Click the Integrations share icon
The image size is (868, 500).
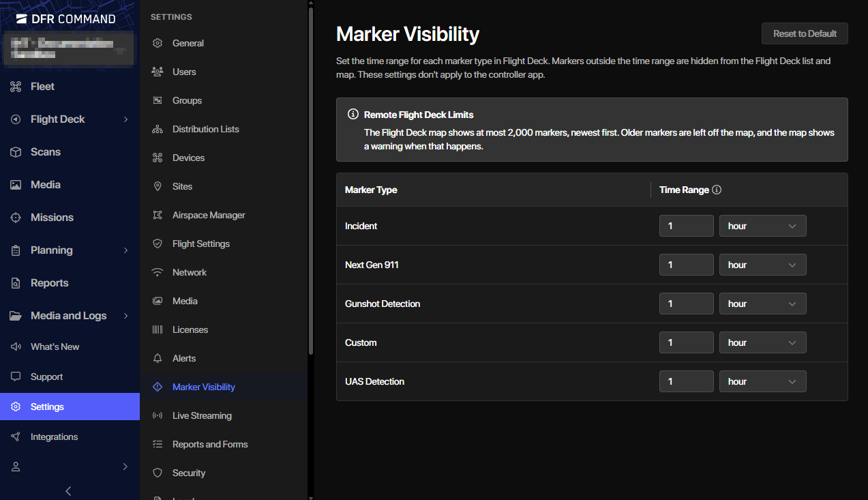[16, 437]
